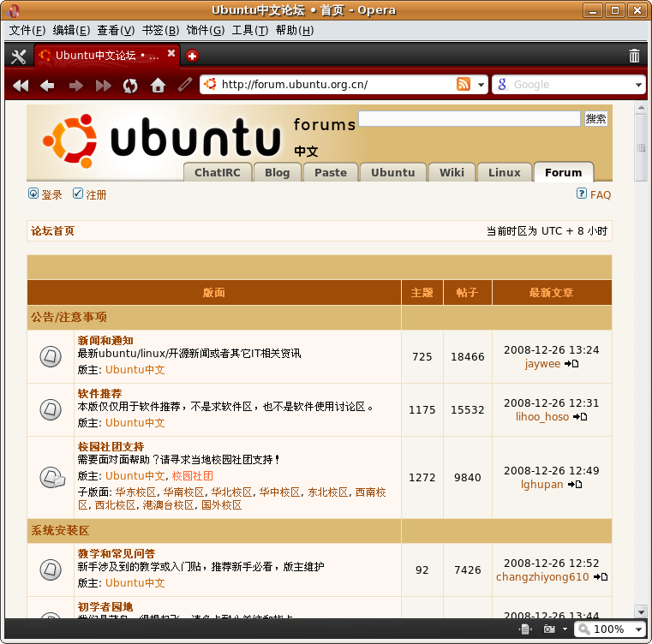Screen dimensions: 652x644
Task: Toggle the fit-to-width icon in status bar
Action: click(x=525, y=629)
